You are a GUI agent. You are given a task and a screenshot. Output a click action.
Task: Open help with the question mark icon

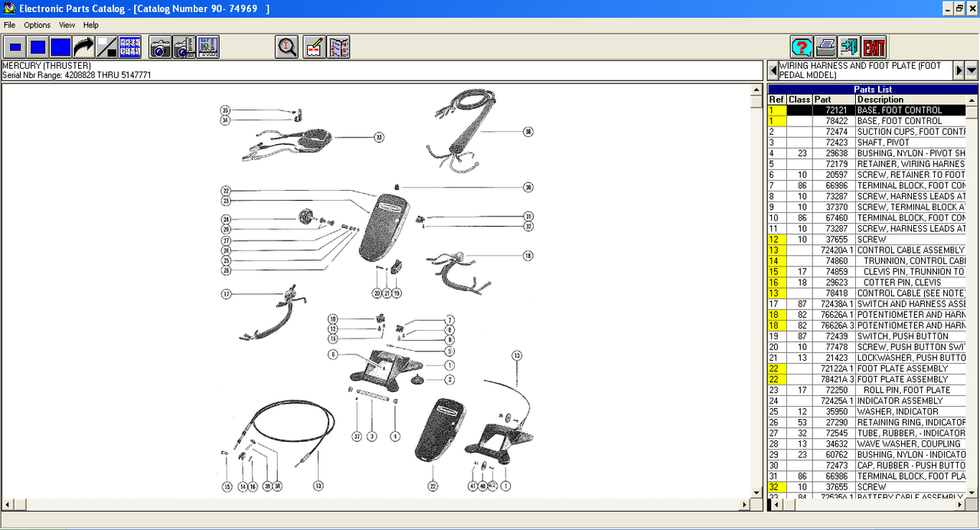coord(802,47)
